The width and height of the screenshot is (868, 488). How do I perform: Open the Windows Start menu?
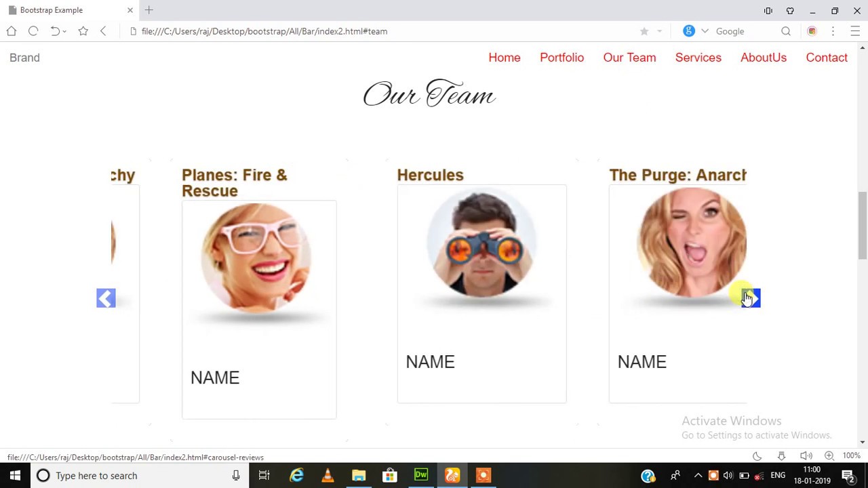(x=15, y=476)
